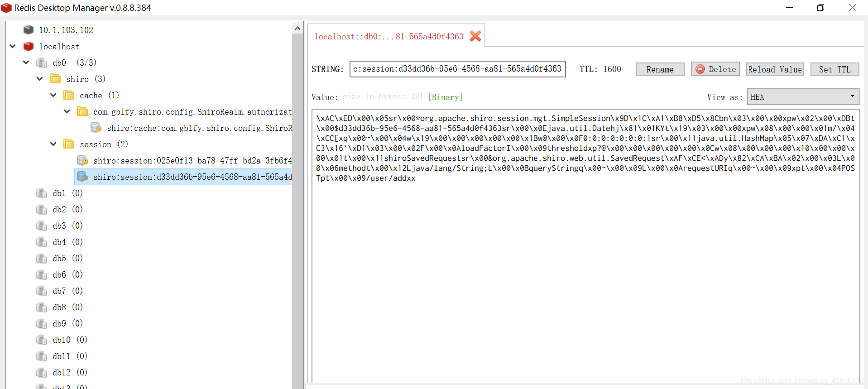
Task: Collapse the db0 database node
Action: [26, 62]
